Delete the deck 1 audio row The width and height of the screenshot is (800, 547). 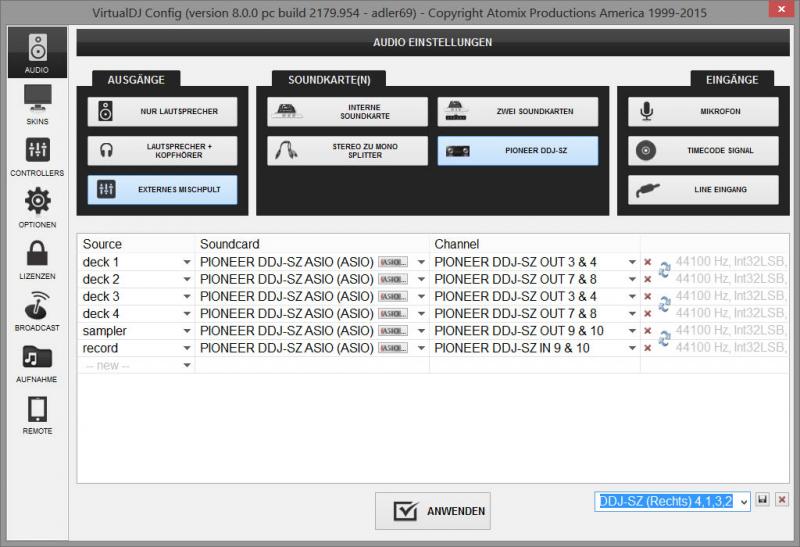(647, 262)
